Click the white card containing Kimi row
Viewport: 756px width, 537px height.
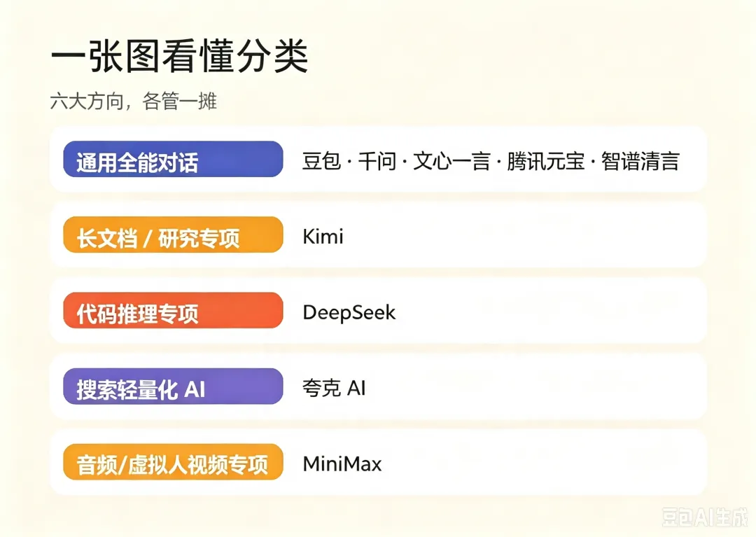pyautogui.click(x=378, y=235)
